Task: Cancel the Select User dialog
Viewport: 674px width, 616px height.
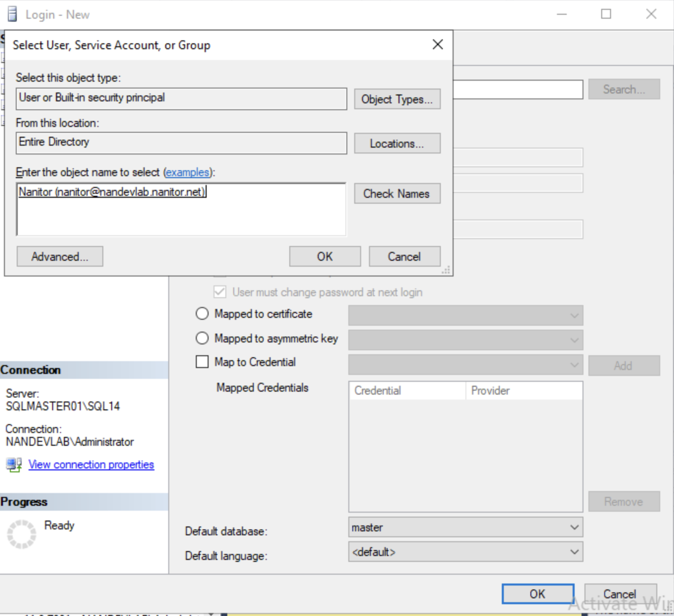Action: pos(404,257)
